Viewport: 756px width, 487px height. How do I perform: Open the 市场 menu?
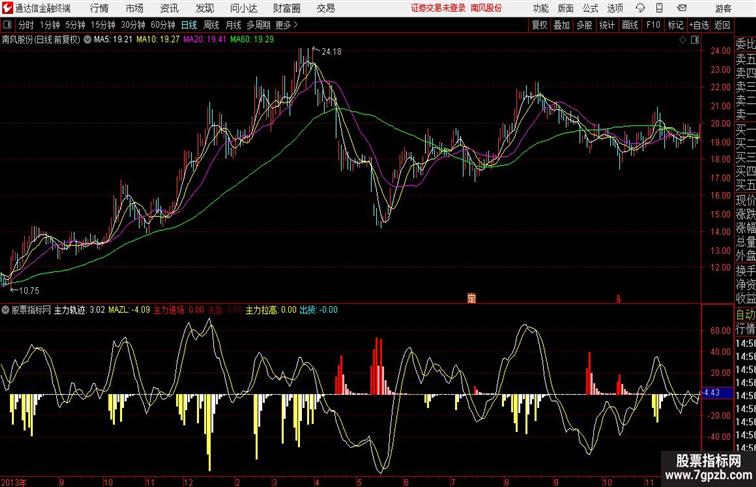tap(134, 8)
